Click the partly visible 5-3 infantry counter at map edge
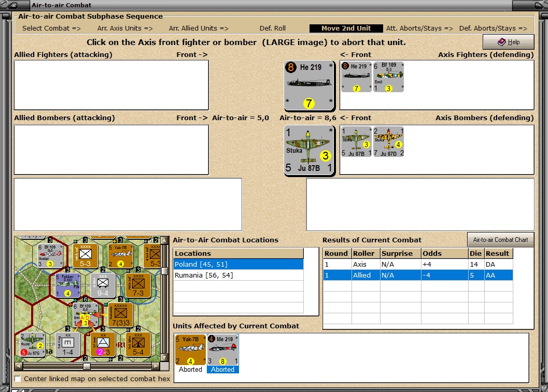Screen dimensions: 548x392 coord(153,256)
